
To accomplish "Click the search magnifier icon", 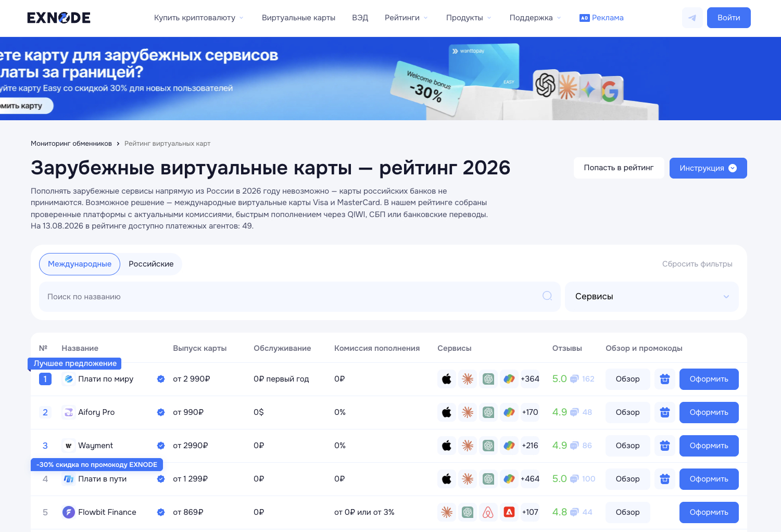I will [547, 296].
